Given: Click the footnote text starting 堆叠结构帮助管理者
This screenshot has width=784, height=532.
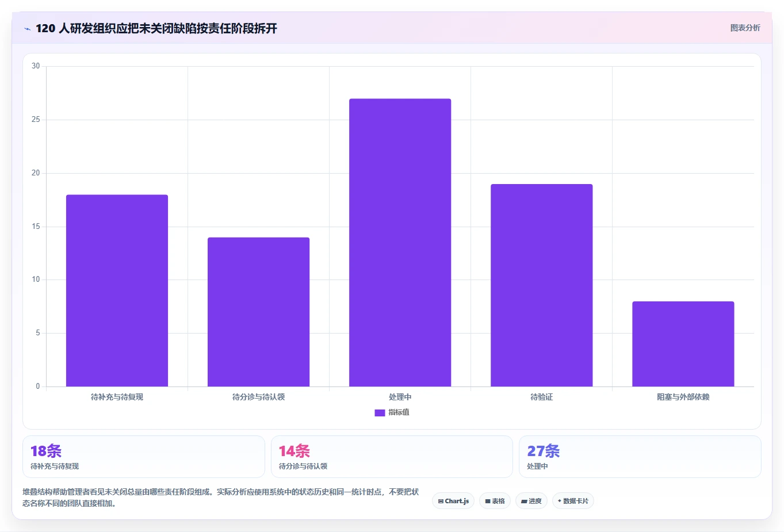Looking at the screenshot, I should (x=221, y=497).
